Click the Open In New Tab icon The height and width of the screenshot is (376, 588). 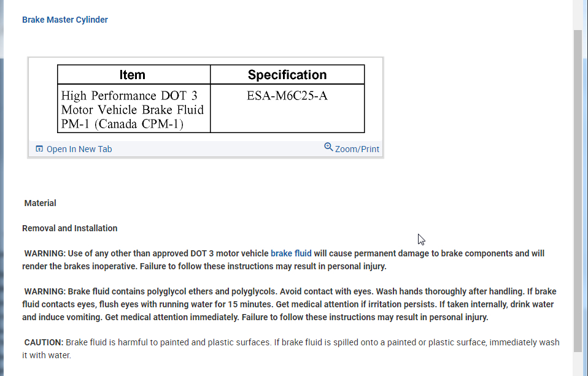(x=39, y=149)
